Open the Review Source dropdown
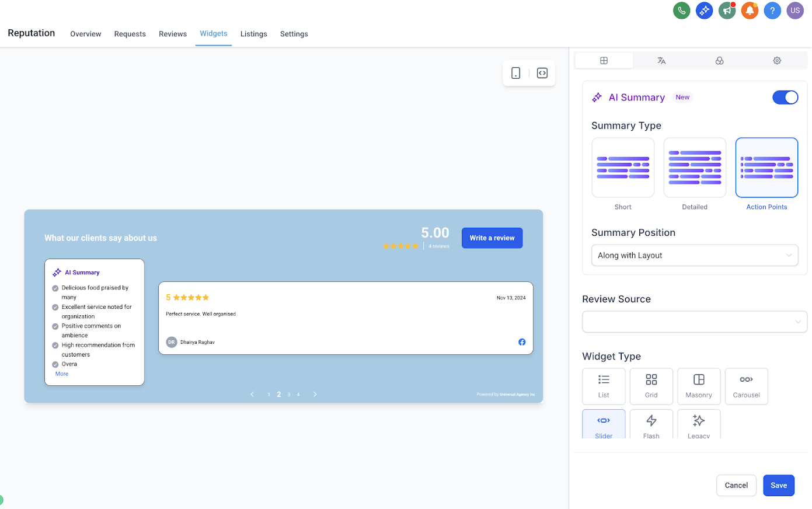Screen dimensions: 812x509 [x=695, y=322]
